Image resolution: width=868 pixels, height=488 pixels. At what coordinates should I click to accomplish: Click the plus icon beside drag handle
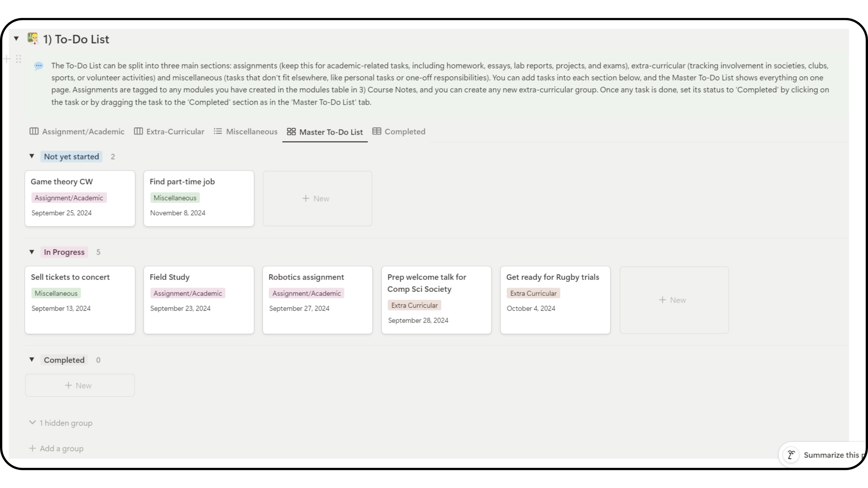tap(7, 59)
